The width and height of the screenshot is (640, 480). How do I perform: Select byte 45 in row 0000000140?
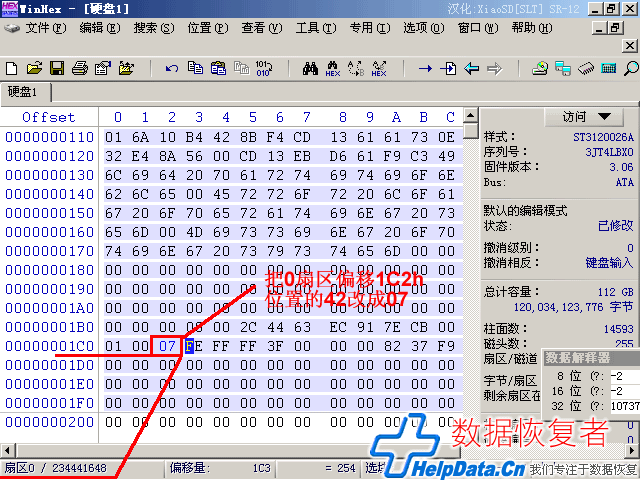pyautogui.click(x=221, y=194)
